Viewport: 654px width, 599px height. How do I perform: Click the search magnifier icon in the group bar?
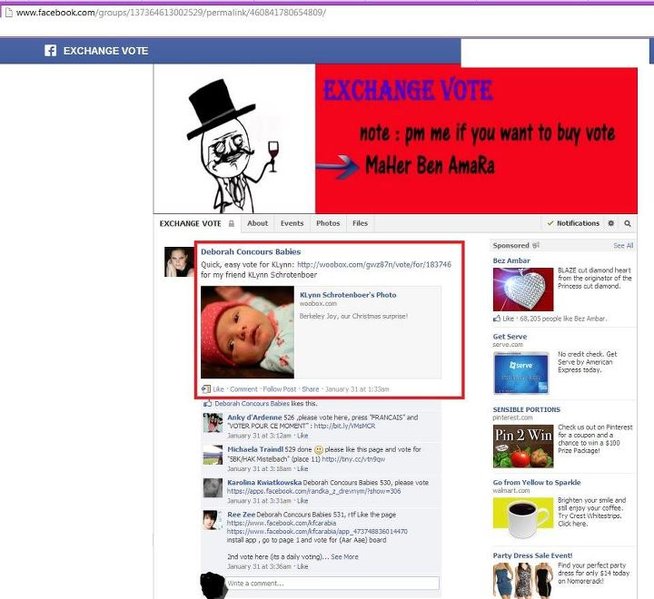tap(627, 224)
